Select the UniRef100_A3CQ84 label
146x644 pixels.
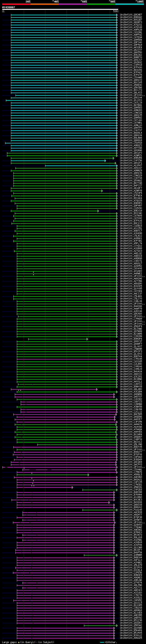(131, 392)
